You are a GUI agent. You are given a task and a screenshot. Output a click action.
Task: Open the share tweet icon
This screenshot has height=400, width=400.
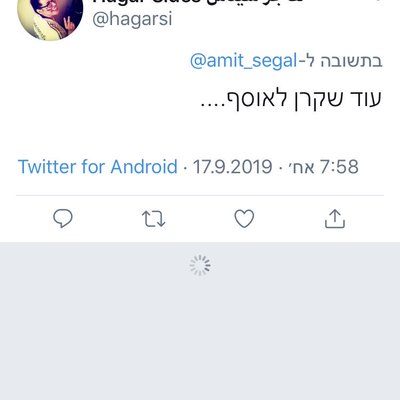click(x=335, y=219)
